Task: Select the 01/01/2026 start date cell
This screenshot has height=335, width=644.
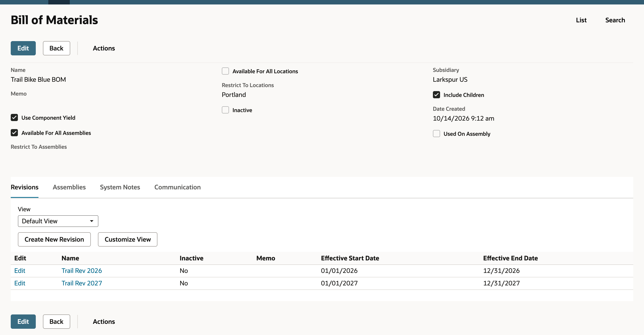Action: point(339,271)
